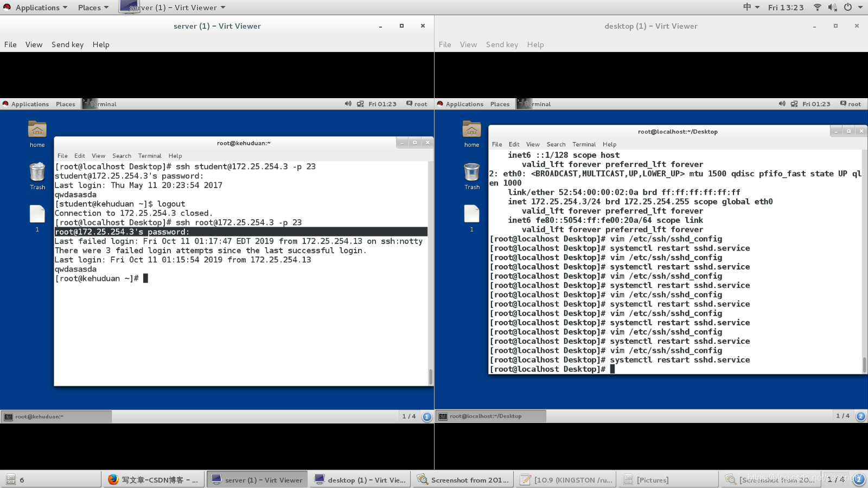Click volume icon in desktop guest panel
The height and width of the screenshot is (488, 868).
782,104
